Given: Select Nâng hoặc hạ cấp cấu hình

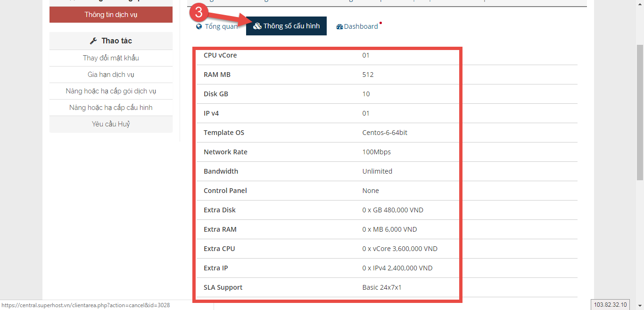Looking at the screenshot, I should tap(111, 108).
